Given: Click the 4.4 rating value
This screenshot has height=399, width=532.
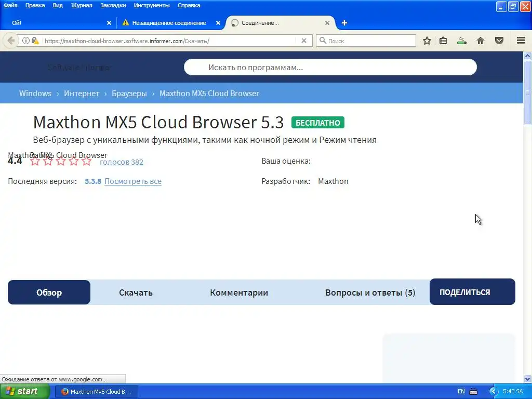Looking at the screenshot, I should (x=15, y=161).
